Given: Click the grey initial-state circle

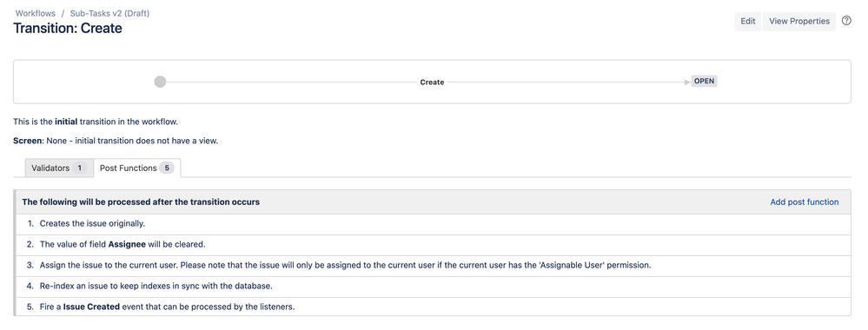Looking at the screenshot, I should coord(160,82).
